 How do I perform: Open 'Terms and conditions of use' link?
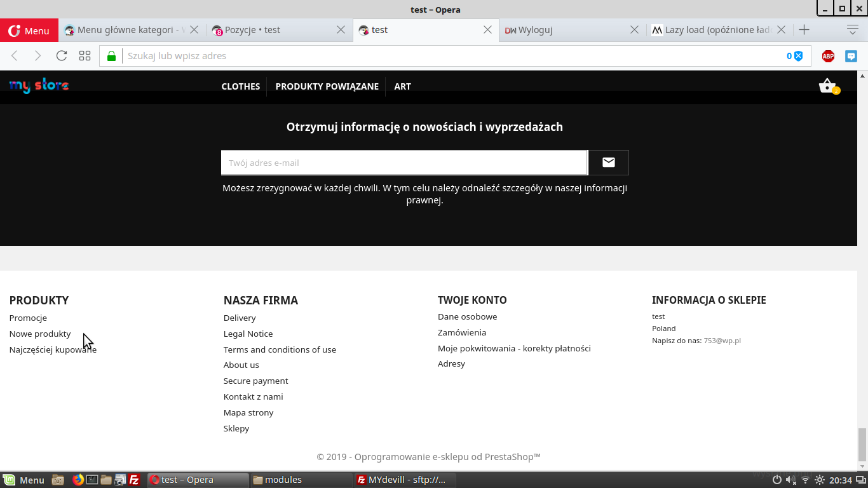click(x=280, y=349)
